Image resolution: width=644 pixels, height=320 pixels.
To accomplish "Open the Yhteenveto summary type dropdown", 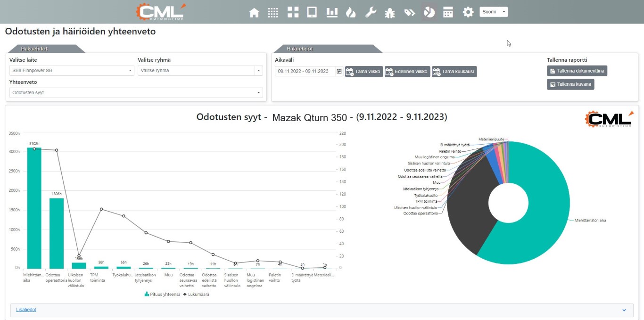I will coord(136,93).
